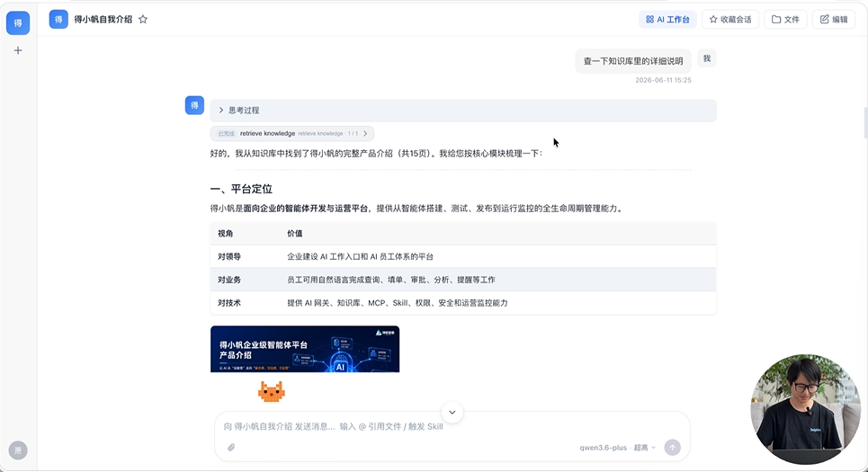The image size is (868, 472).
Task: Click the timestamp 2026-06-11 15:25
Action: click(x=663, y=80)
